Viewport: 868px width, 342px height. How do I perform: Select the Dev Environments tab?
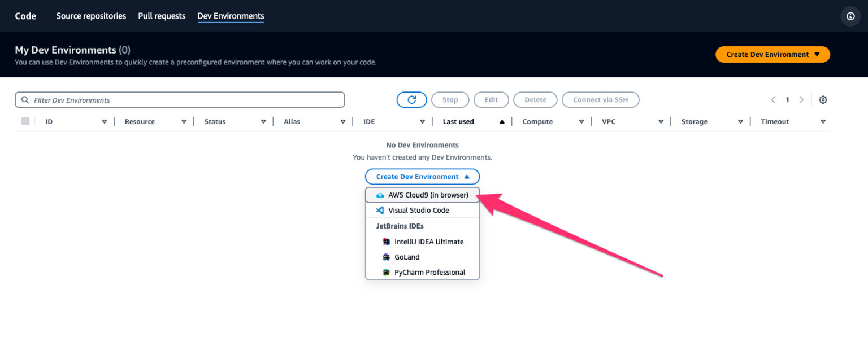(x=231, y=16)
